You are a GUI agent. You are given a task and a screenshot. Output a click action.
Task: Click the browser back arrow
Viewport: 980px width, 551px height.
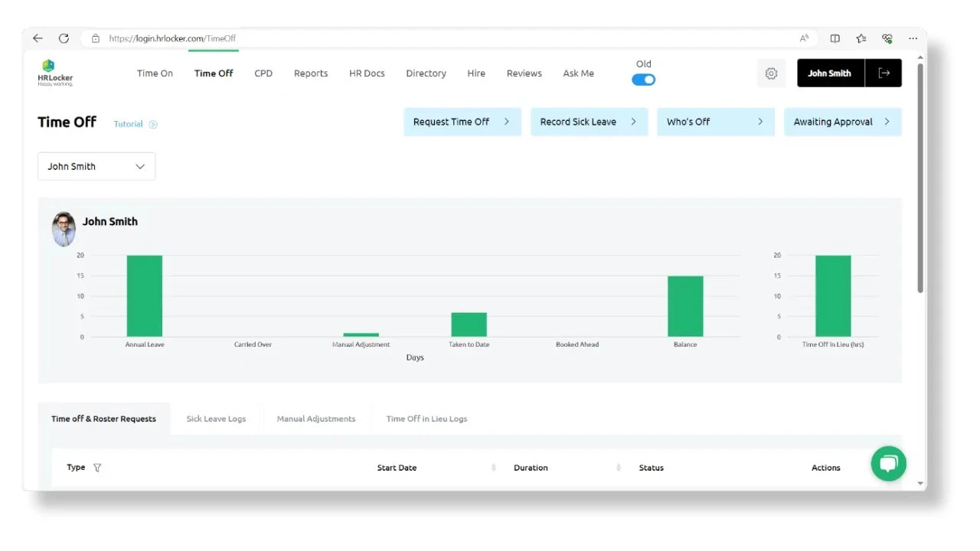[x=38, y=38]
